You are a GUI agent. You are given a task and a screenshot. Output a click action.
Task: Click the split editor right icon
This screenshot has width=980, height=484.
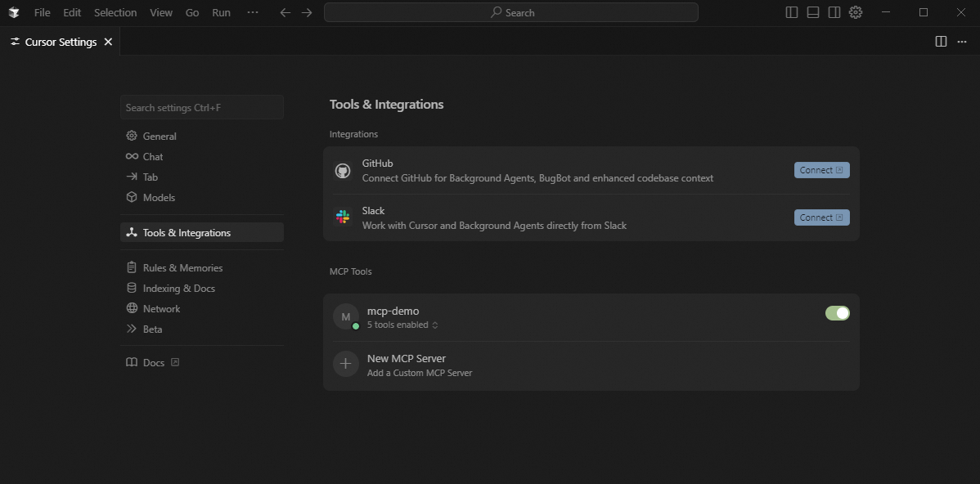point(941,42)
